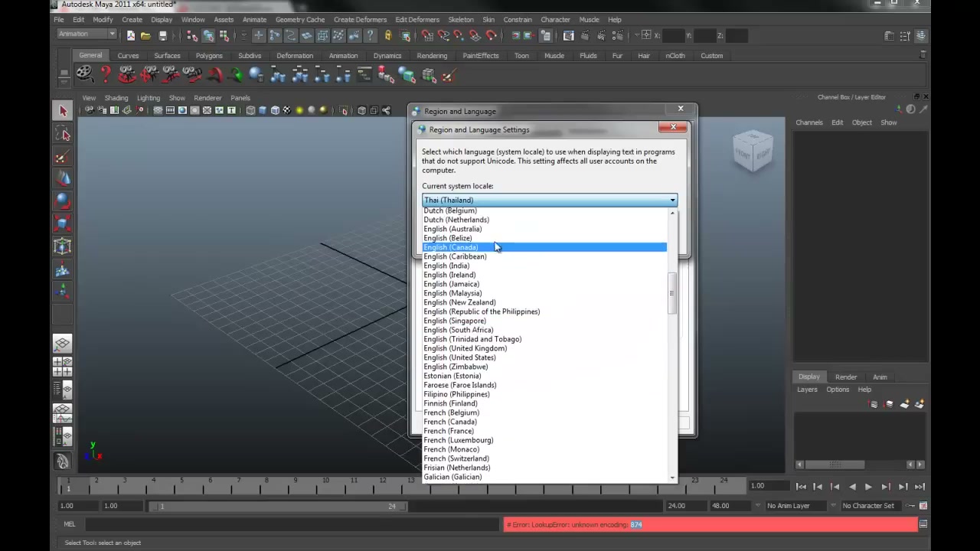Show the Attribute Editor sidebar icon

click(889, 35)
